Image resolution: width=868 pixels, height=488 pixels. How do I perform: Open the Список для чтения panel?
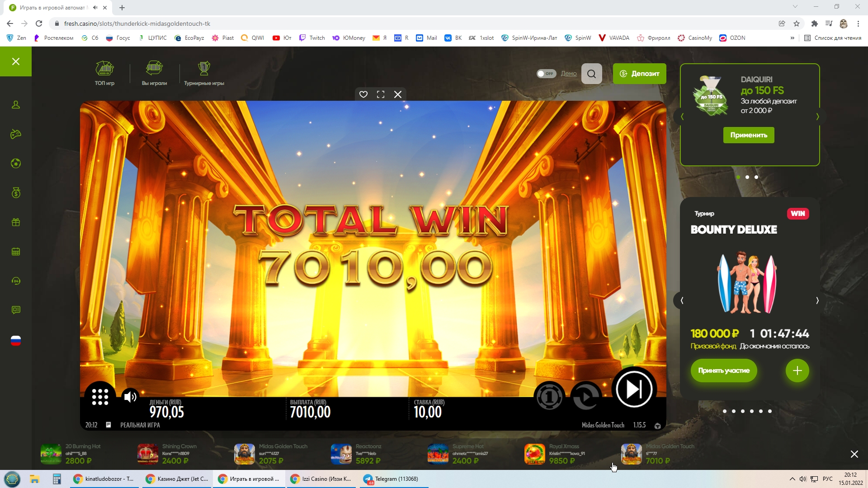833,38
